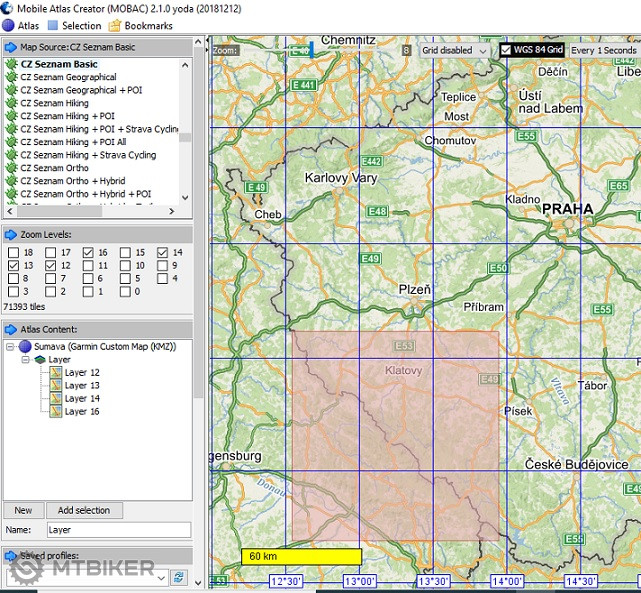Click the Sumava atlas globe icon
This screenshot has height=593, width=641.
tap(25, 346)
